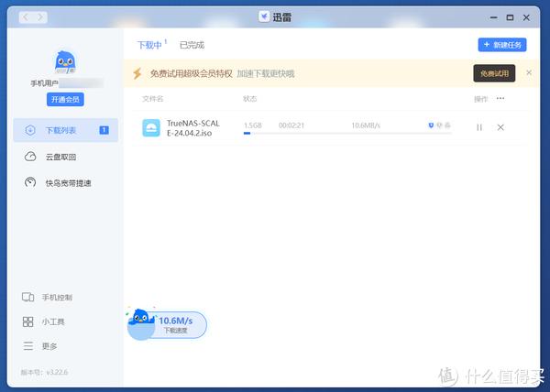Click the lightning bolt icon in the banner
Viewport: 550px width, 392px height.
tap(137, 73)
